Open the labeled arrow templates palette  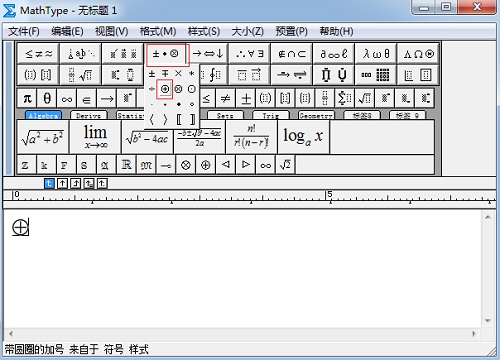[x=292, y=75]
